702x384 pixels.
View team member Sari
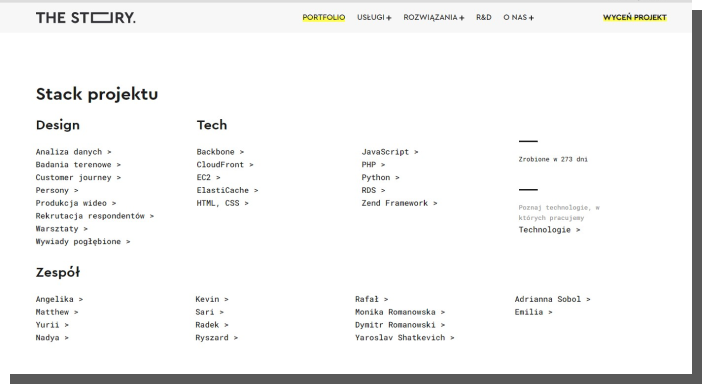pos(210,312)
